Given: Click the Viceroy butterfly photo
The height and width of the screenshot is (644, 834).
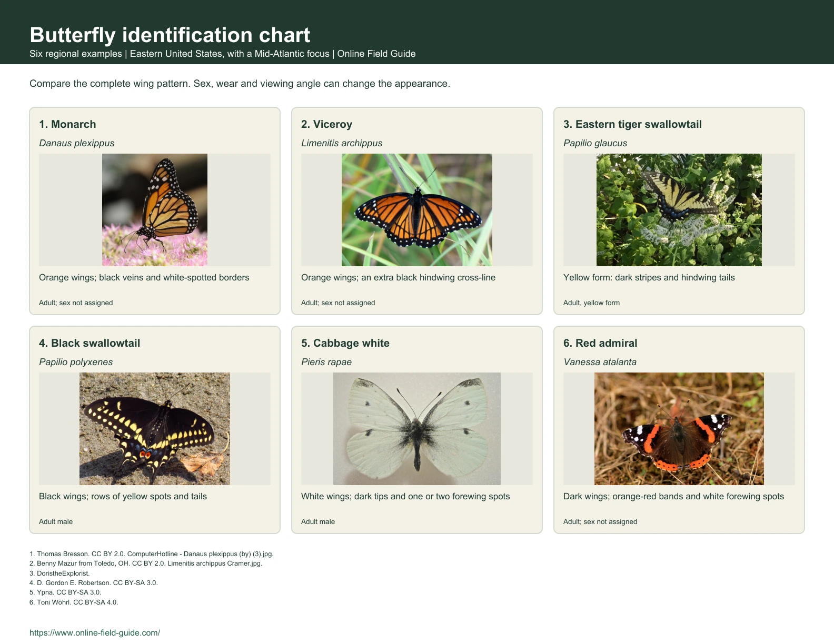Looking at the screenshot, I should (x=417, y=210).
